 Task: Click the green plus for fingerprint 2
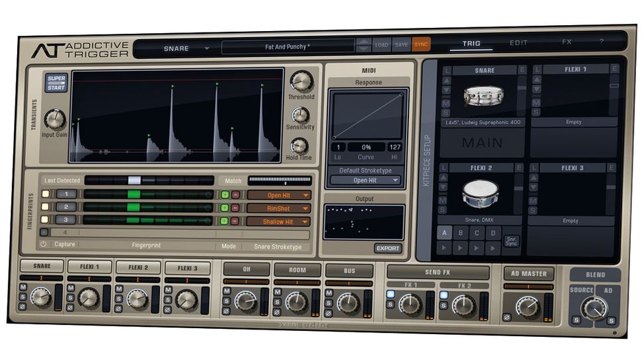coord(224,208)
